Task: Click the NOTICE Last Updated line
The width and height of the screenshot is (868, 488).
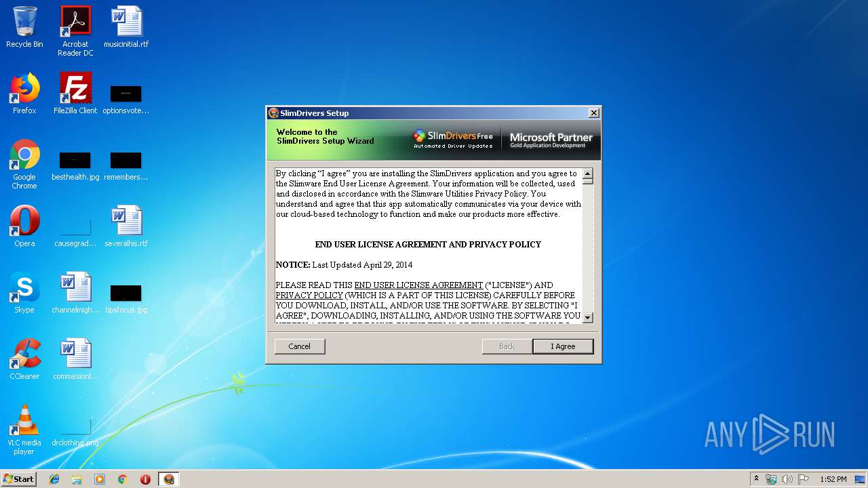Action: point(344,265)
